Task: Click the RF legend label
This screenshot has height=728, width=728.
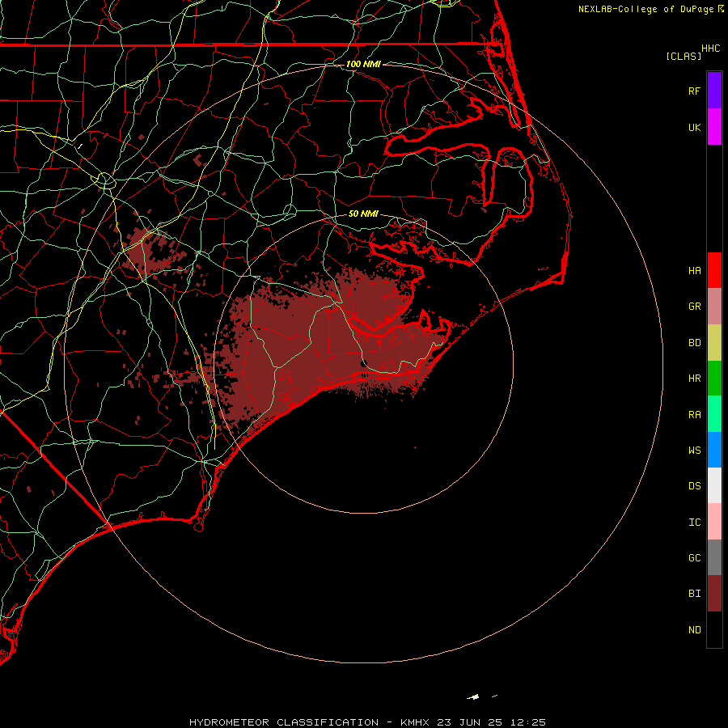Action: click(x=694, y=91)
